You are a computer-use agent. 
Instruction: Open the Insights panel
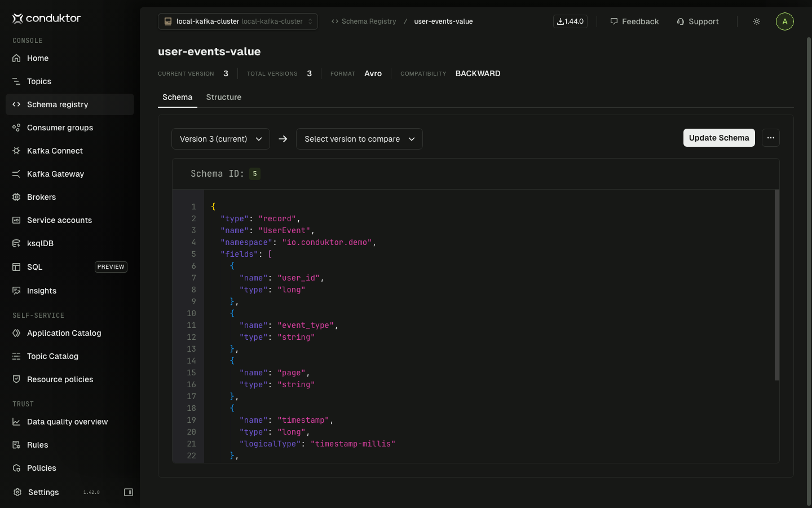pyautogui.click(x=42, y=291)
